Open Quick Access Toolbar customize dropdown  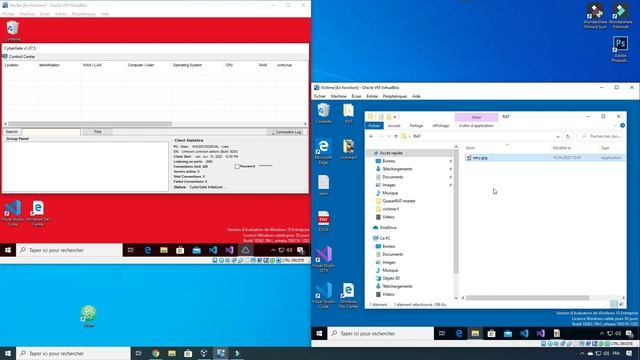395,117
